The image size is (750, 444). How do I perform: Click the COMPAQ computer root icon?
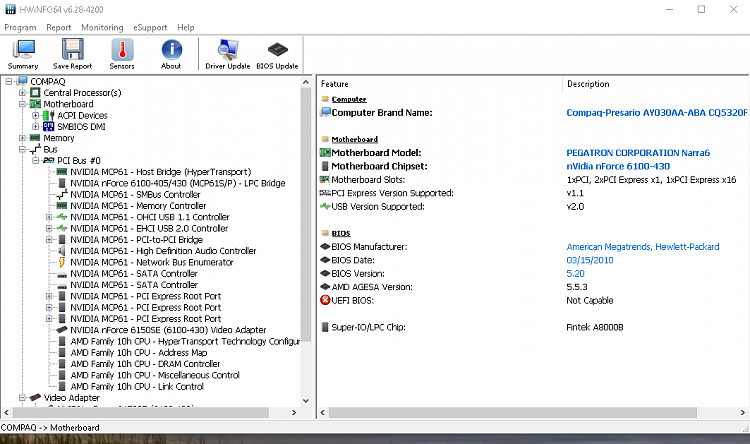point(22,81)
